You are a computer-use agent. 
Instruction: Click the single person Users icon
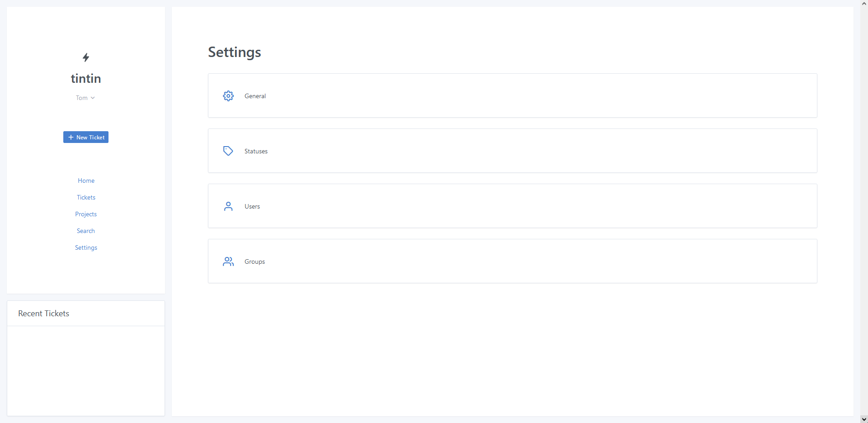click(228, 206)
